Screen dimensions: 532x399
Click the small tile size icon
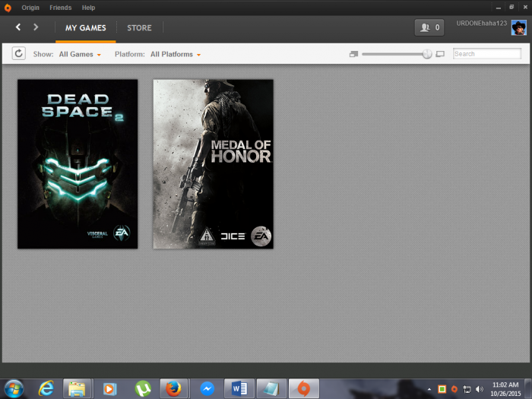tap(353, 54)
